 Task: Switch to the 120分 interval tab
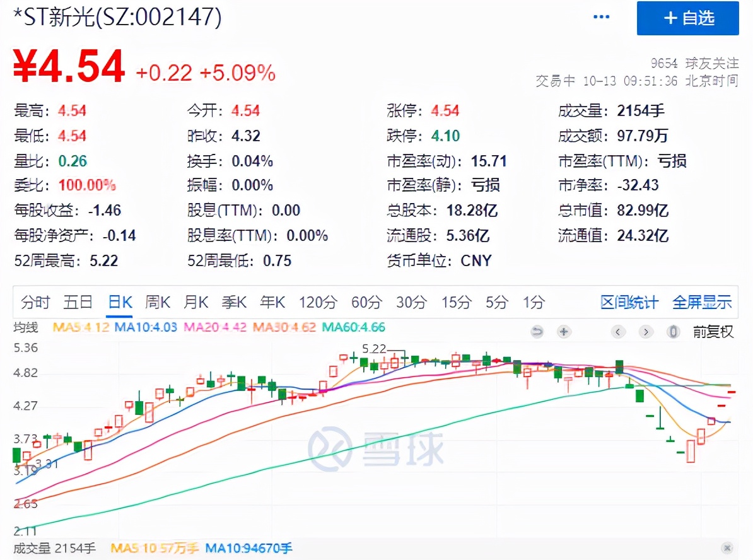[x=318, y=302]
